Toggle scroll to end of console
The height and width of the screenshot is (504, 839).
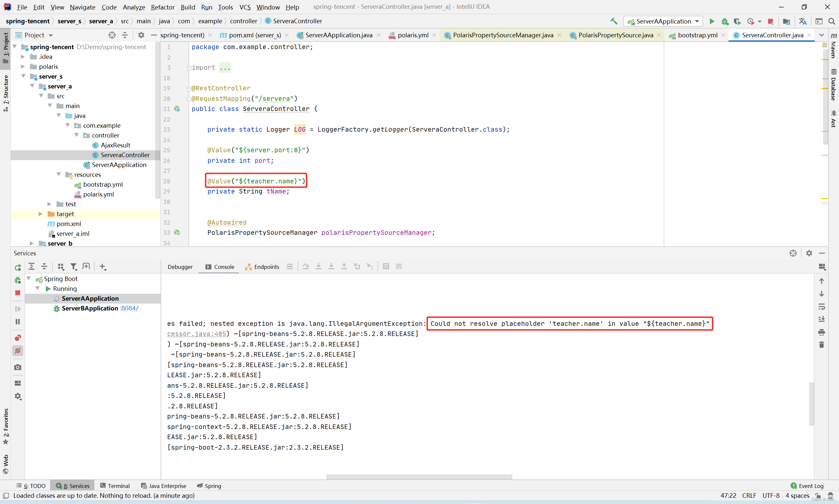tap(821, 319)
